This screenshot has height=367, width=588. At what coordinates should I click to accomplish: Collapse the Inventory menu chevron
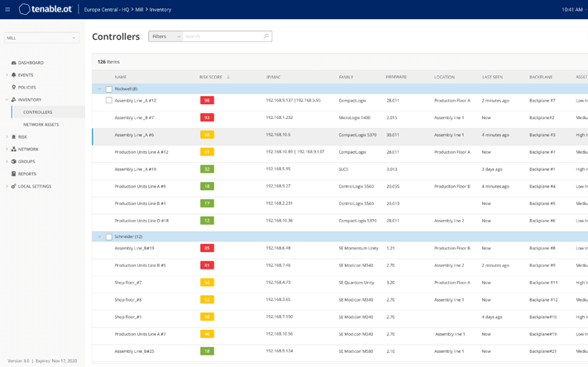point(7,100)
